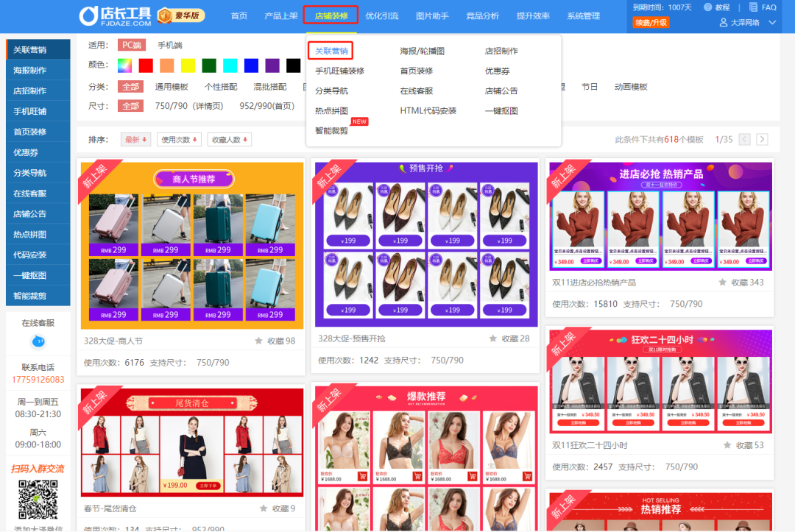Select the 全部 category filter
Viewport: 795px width, 532px height.
pyautogui.click(x=130, y=87)
